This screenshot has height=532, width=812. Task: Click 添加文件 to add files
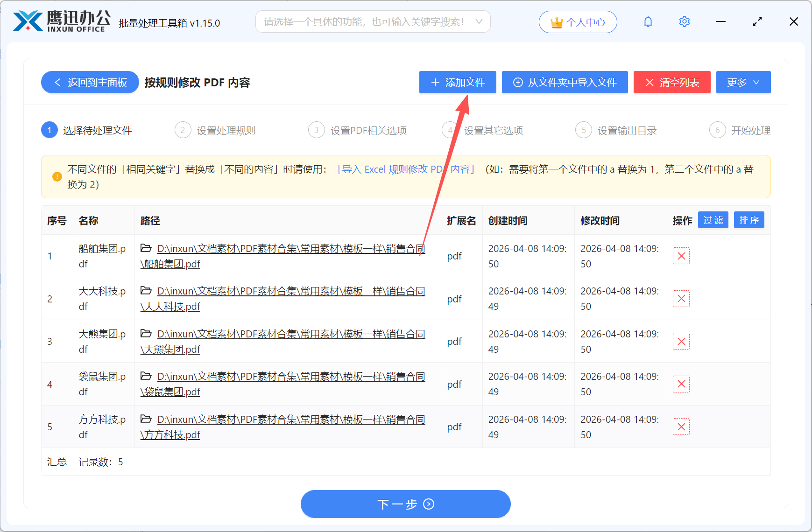coord(457,82)
